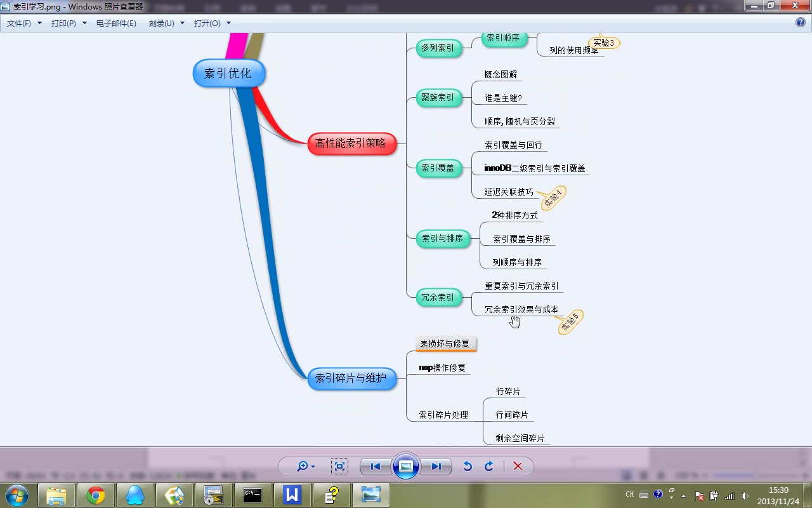Click the 索引与排序 node
Viewport: 812px width, 508px height.
(x=443, y=238)
